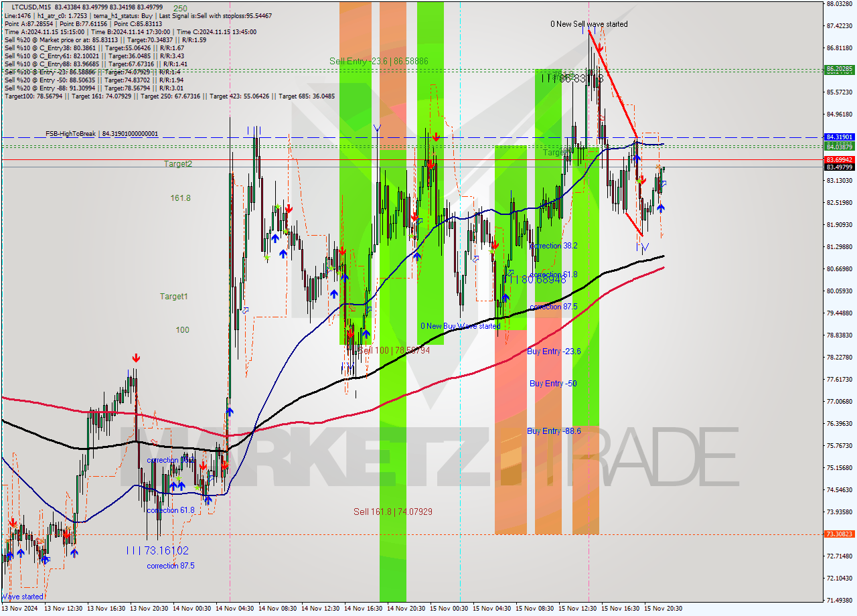Click the 80.05930 price axis value

click(840, 291)
